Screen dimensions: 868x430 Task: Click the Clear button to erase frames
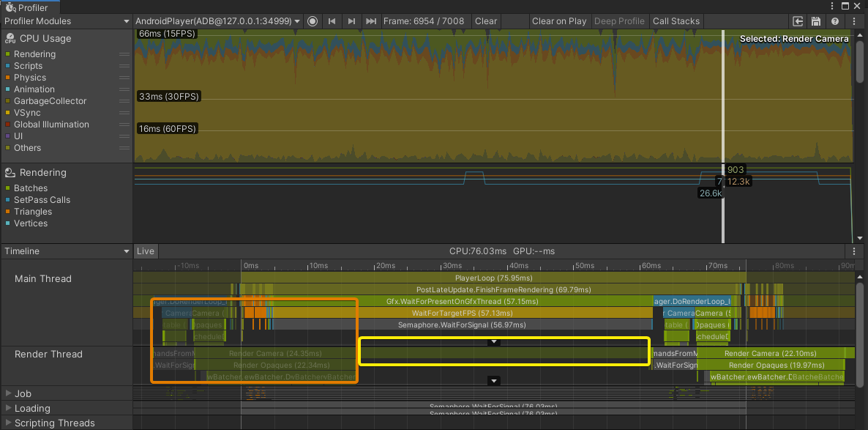pyautogui.click(x=485, y=21)
